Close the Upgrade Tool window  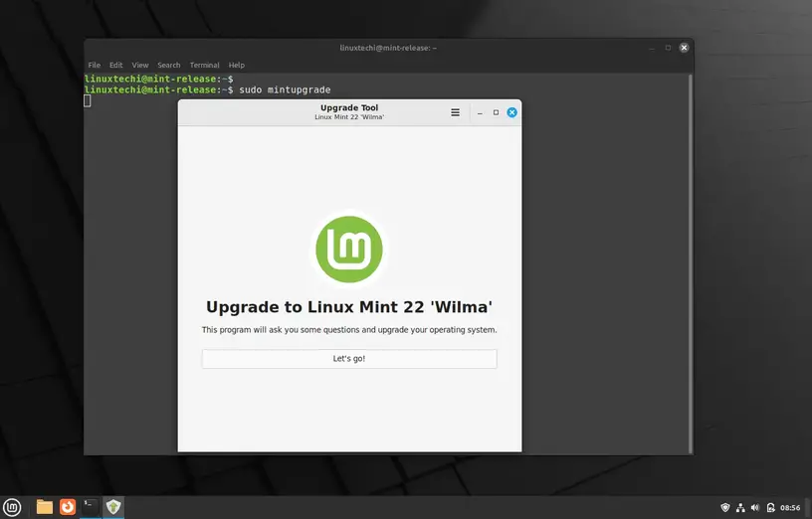click(x=511, y=112)
